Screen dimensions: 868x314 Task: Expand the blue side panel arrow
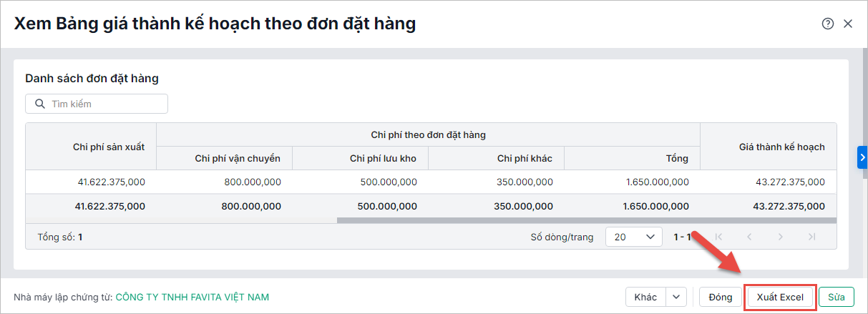coord(862,157)
